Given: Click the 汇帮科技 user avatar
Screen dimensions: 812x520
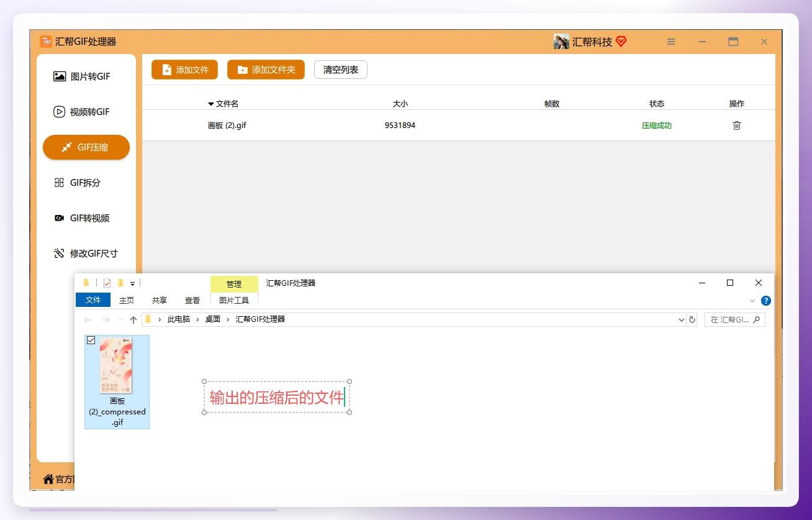Looking at the screenshot, I should (x=561, y=42).
